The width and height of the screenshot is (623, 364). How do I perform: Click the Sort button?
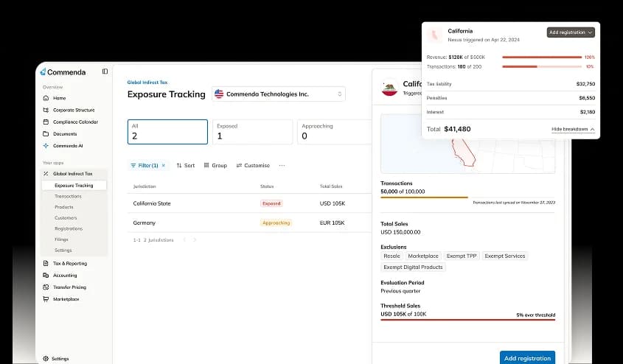pos(186,166)
